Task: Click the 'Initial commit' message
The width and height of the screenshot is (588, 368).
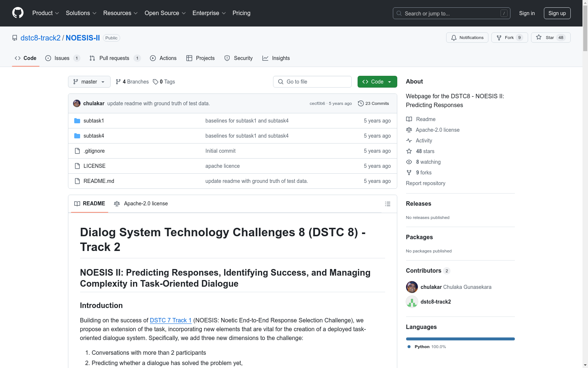Action: click(220, 151)
